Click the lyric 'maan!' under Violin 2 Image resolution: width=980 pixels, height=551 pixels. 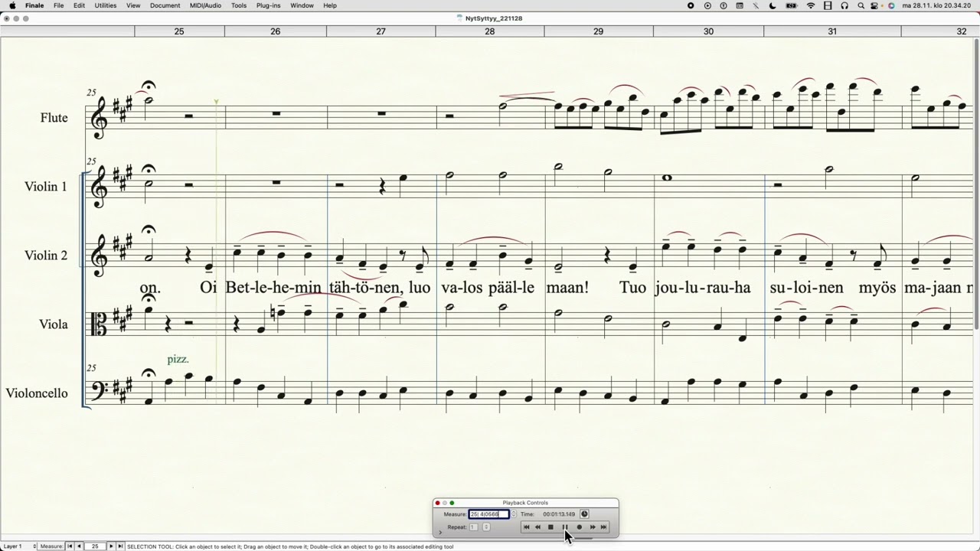coord(568,289)
